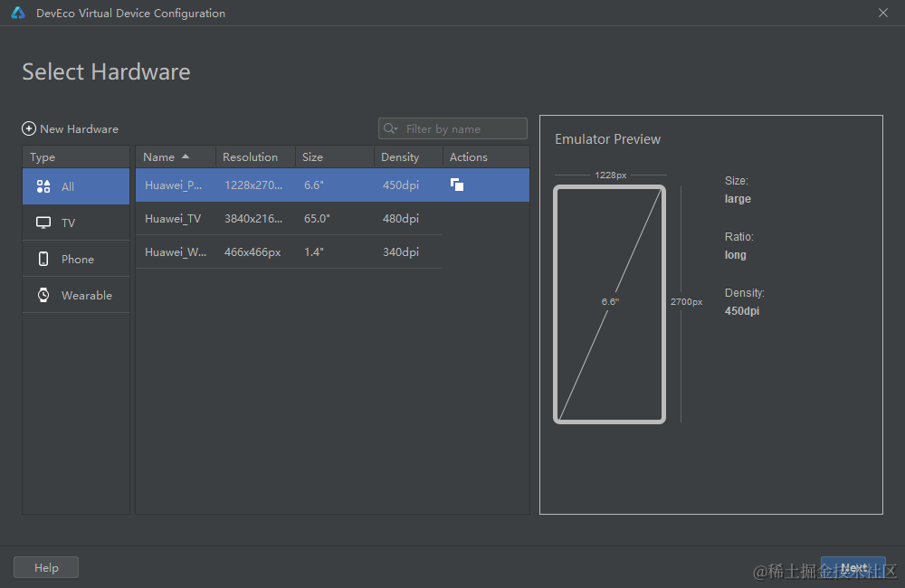Click the long ratio value in preview
The height and width of the screenshot is (588, 905).
(x=735, y=254)
